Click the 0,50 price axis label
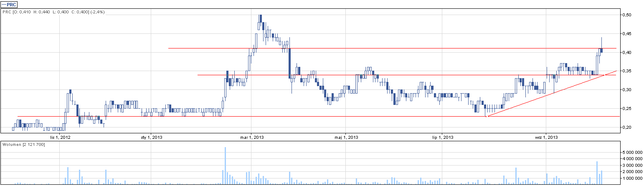Viewport: 644px width, 186px height. pyautogui.click(x=626, y=15)
